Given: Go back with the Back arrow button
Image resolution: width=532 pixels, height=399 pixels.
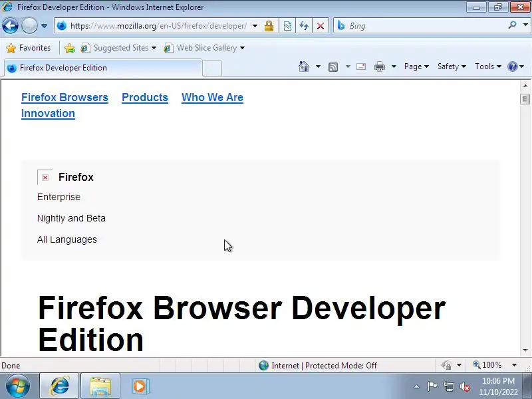Looking at the screenshot, I should click(x=10, y=26).
